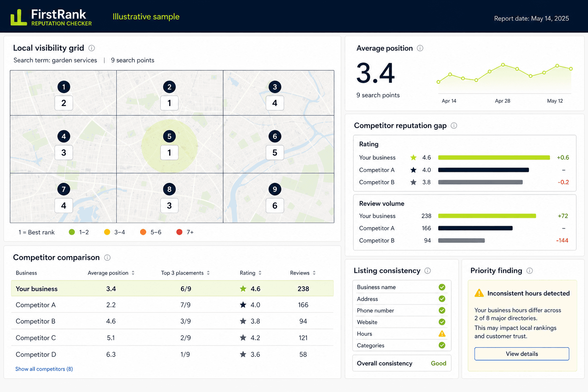Click the -144 review volume gap value

click(562, 240)
